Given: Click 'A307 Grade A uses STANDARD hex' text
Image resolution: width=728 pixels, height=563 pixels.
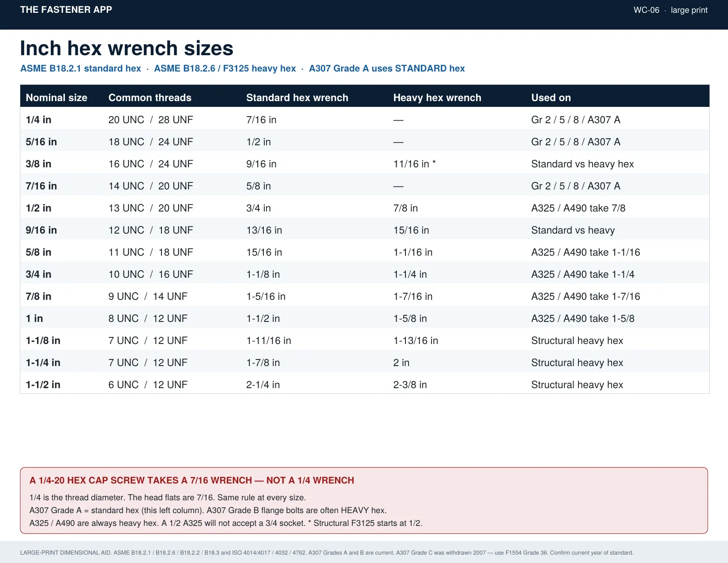Looking at the screenshot, I should pos(387,68).
